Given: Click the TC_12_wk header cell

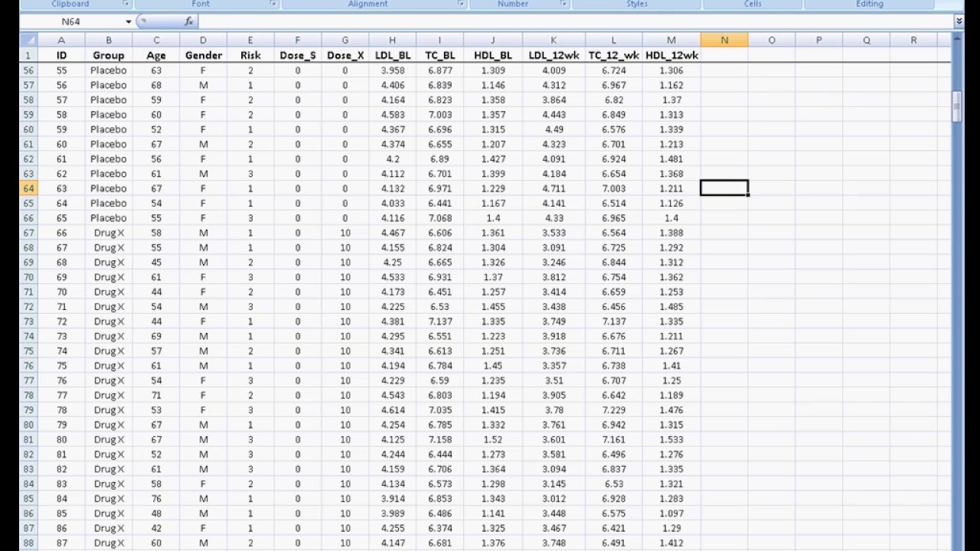Looking at the screenshot, I should pos(613,55).
